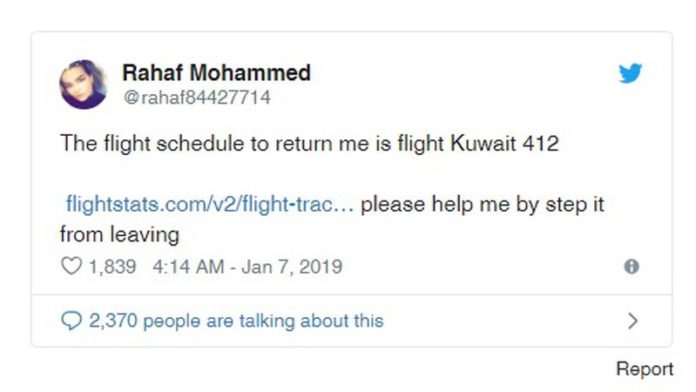
Task: Open '2,370 people are talking about this'
Action: (236, 321)
